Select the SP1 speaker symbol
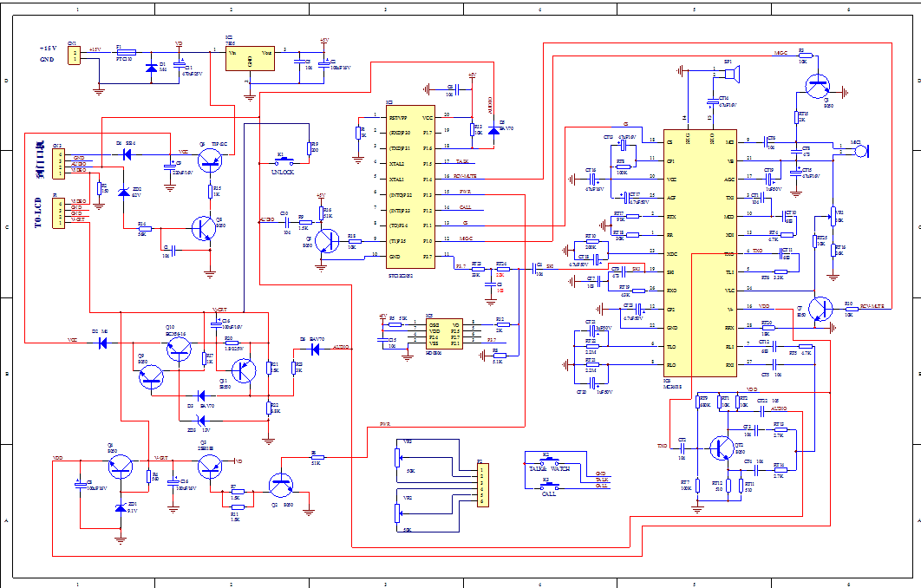Image resolution: width=921 pixels, height=588 pixels. click(x=732, y=74)
